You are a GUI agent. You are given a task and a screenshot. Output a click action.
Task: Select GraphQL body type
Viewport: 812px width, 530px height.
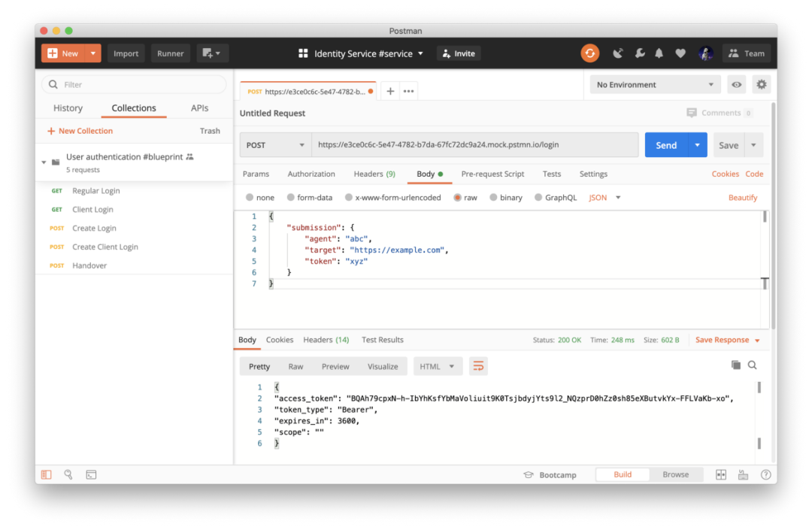coord(556,198)
